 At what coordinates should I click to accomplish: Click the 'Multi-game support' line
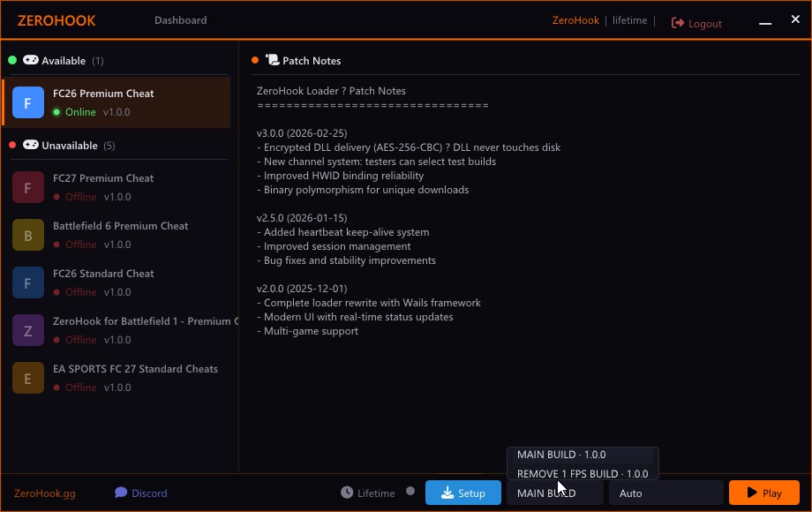pos(308,331)
